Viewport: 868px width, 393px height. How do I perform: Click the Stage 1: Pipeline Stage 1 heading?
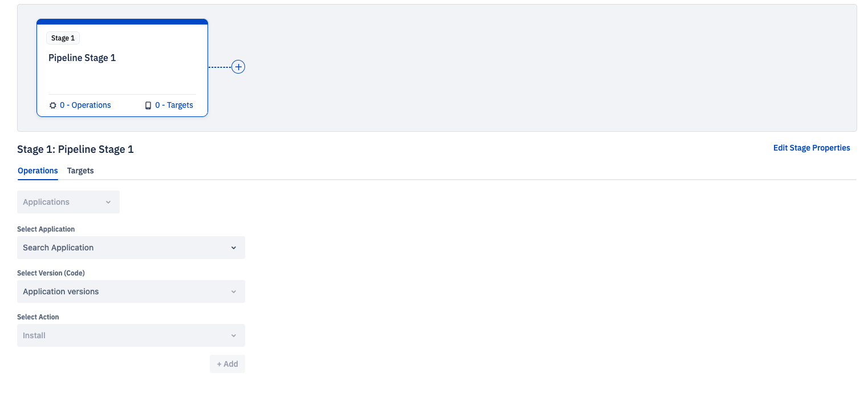tap(75, 149)
